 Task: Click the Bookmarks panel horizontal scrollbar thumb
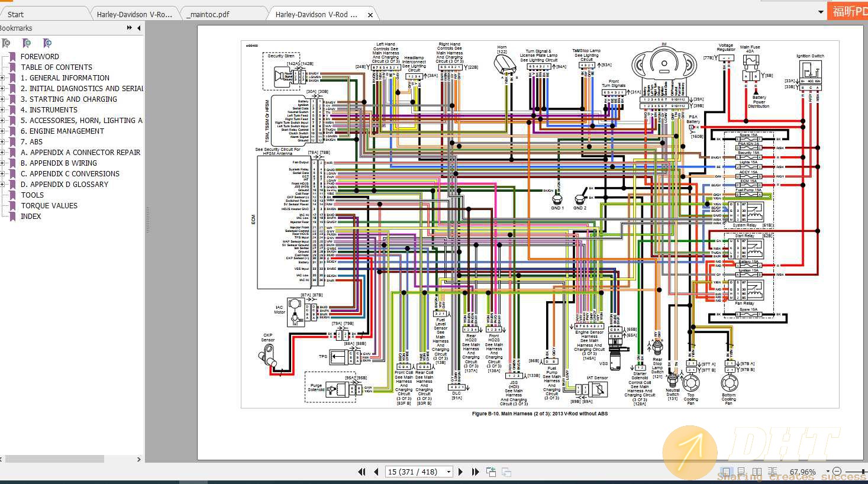[55, 459]
